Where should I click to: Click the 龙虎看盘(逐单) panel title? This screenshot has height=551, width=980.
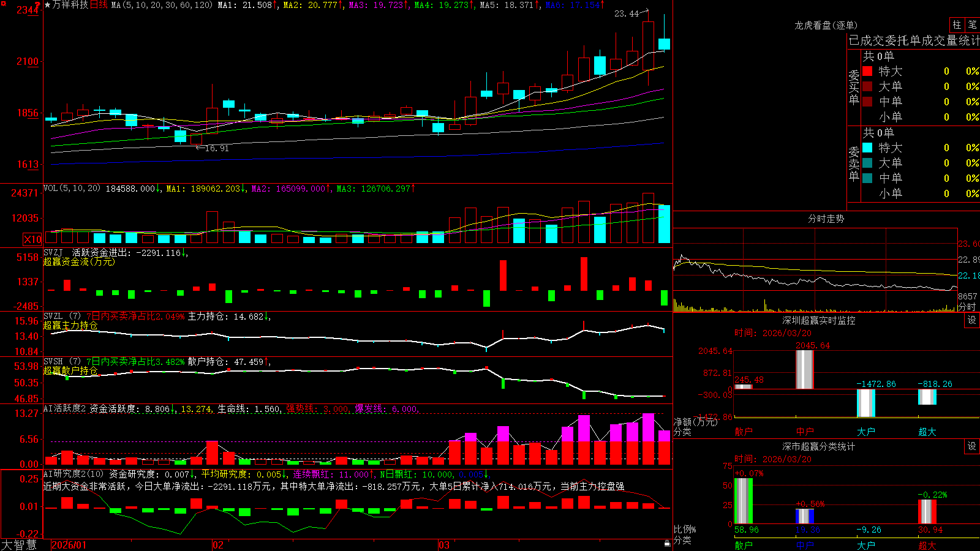[826, 25]
